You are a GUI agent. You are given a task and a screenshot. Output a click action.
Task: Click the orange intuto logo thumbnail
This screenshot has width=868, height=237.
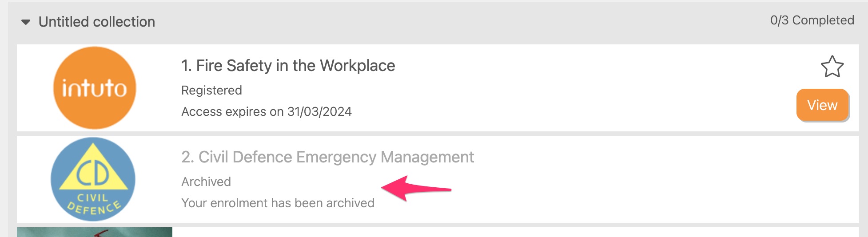point(95,88)
